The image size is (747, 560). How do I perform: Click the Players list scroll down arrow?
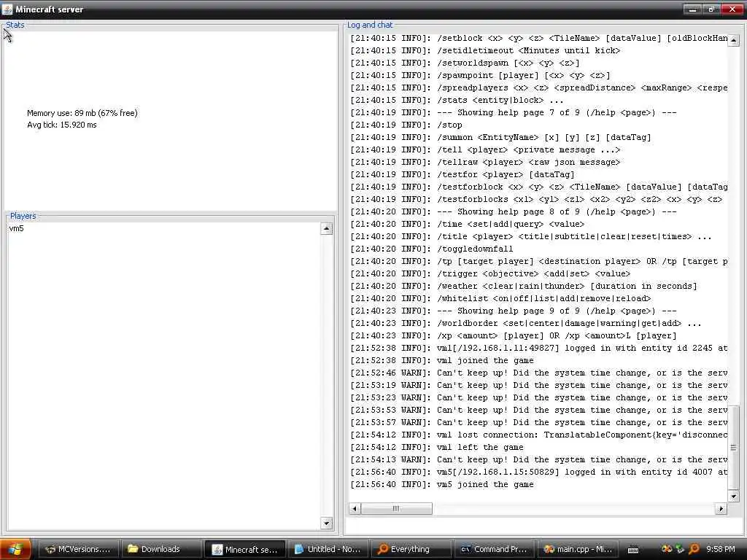[326, 523]
